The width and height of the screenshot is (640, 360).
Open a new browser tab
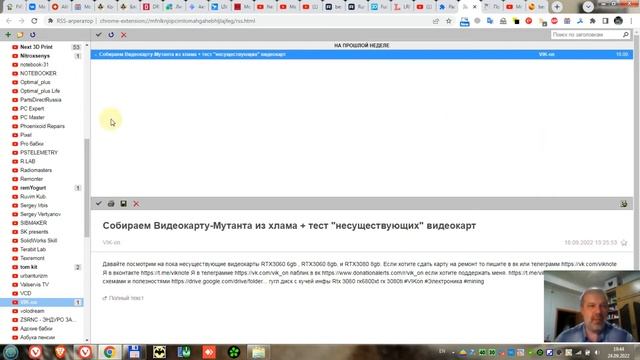pos(557,7)
